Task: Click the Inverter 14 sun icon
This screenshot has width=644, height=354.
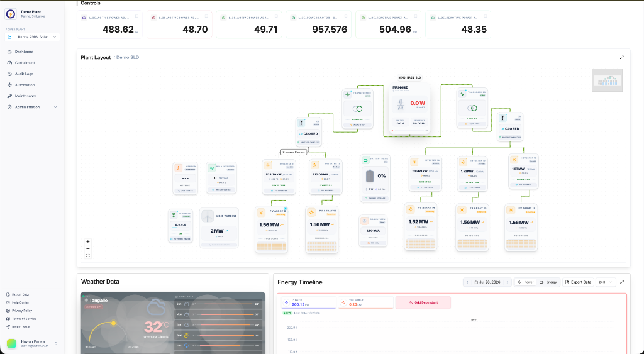Action: pyautogui.click(x=414, y=162)
